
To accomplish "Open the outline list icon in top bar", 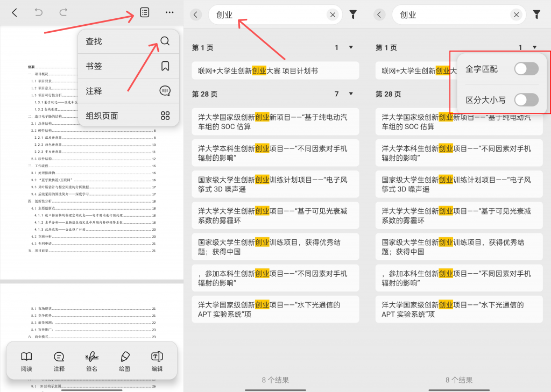I will 144,12.
